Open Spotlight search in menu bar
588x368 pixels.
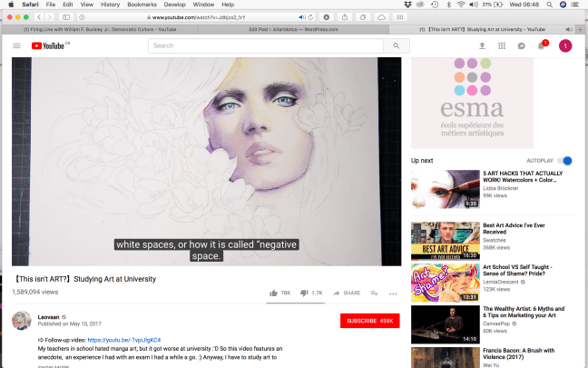pyautogui.click(x=549, y=5)
